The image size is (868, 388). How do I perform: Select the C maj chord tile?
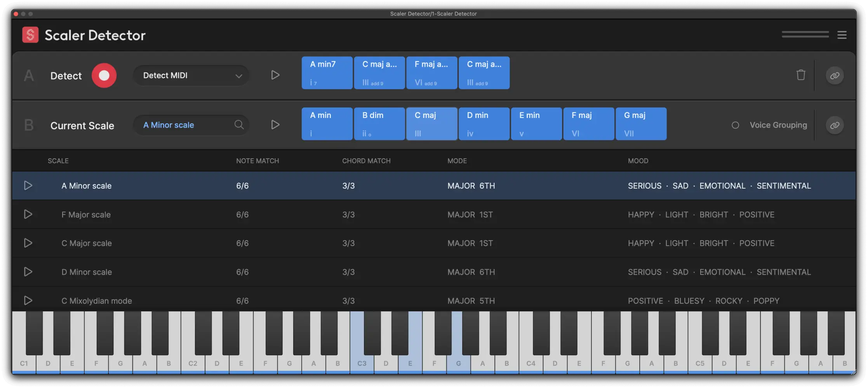click(x=431, y=123)
